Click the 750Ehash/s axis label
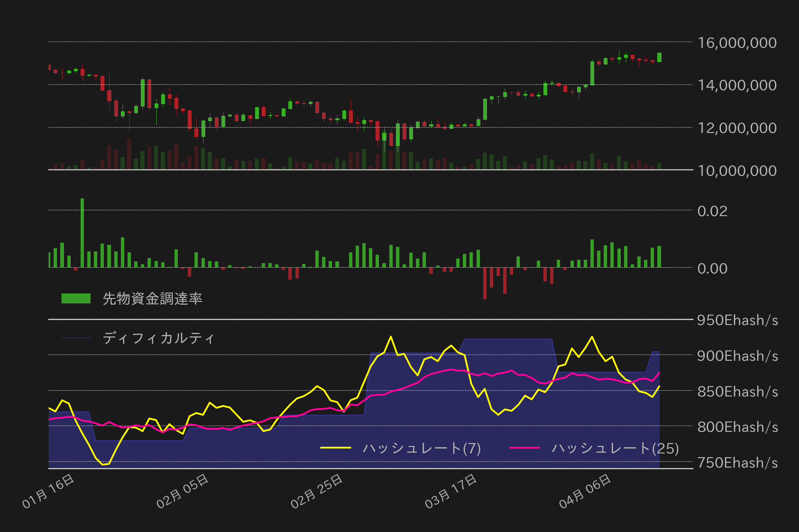 tap(737, 463)
